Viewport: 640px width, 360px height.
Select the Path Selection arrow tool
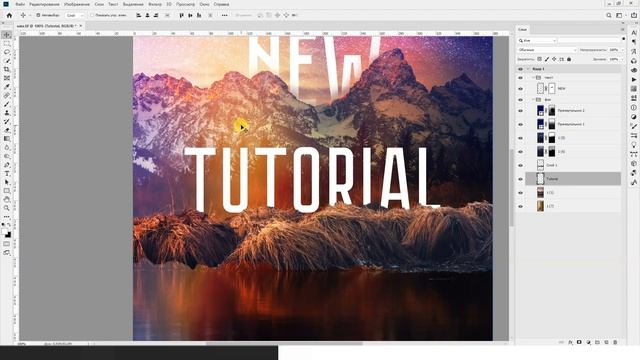pyautogui.click(x=7, y=182)
